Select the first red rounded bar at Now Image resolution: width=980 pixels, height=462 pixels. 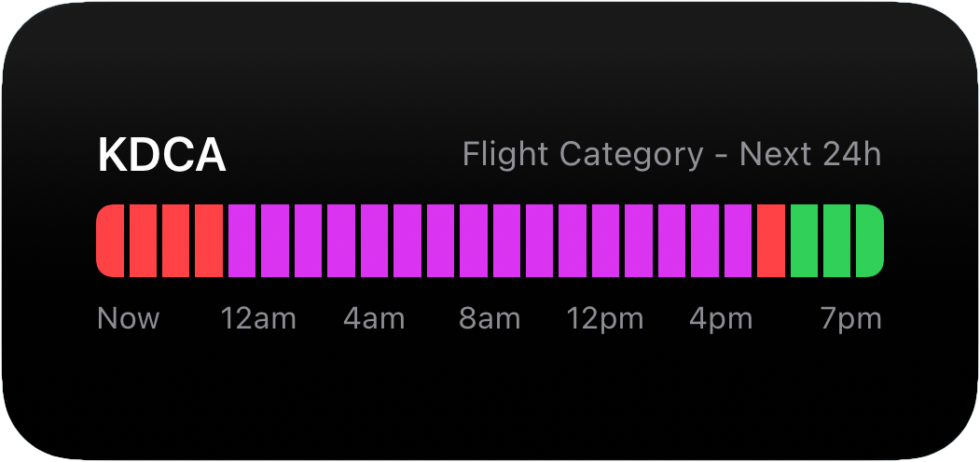coord(110,241)
